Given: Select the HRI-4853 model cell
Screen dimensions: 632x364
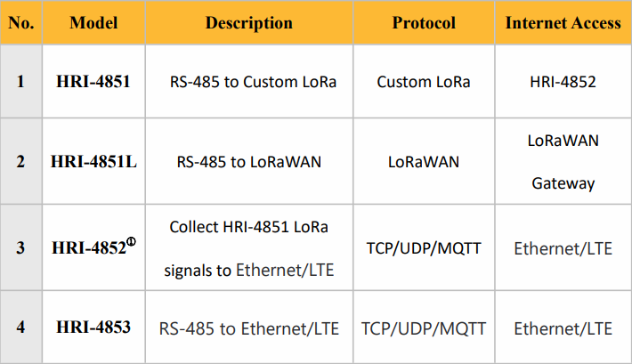Looking at the screenshot, I should tap(93, 328).
